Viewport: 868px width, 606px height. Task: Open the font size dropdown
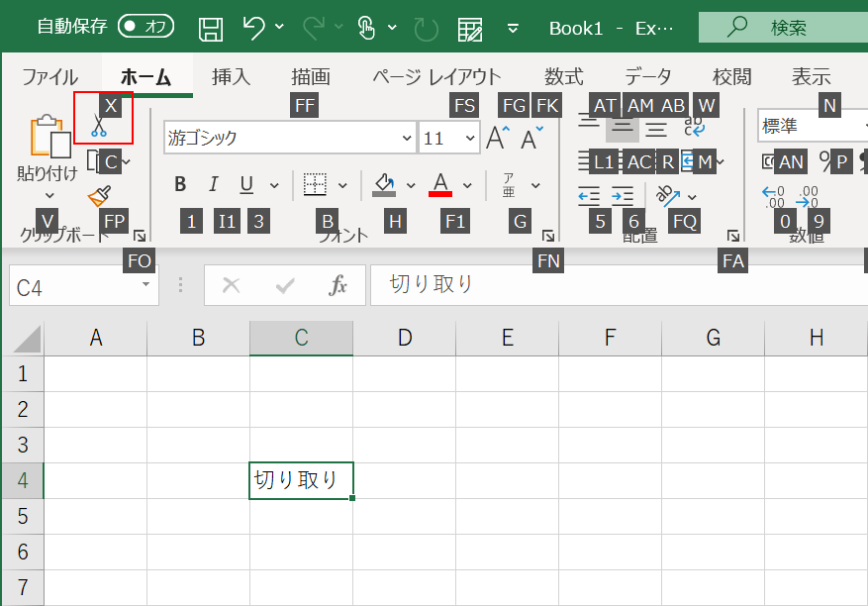tap(469, 138)
